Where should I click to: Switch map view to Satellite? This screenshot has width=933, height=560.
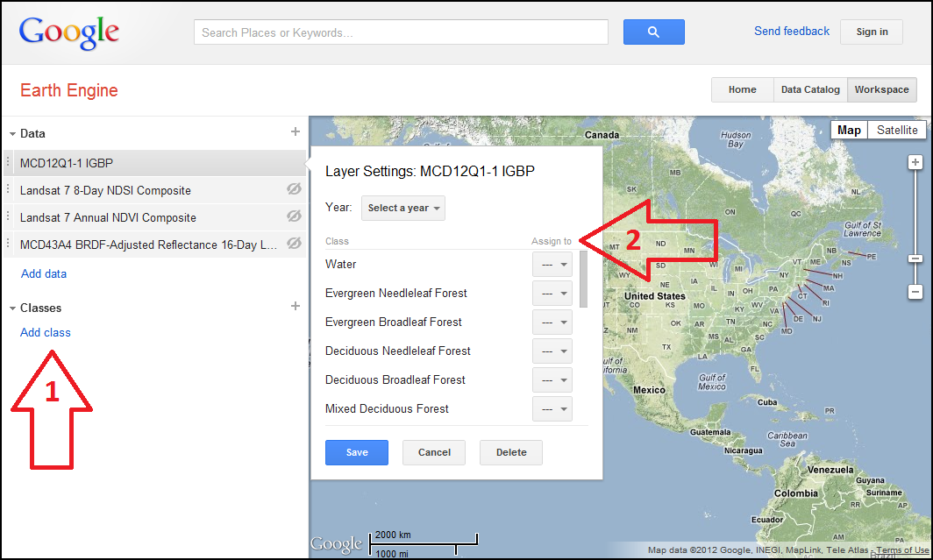(897, 131)
